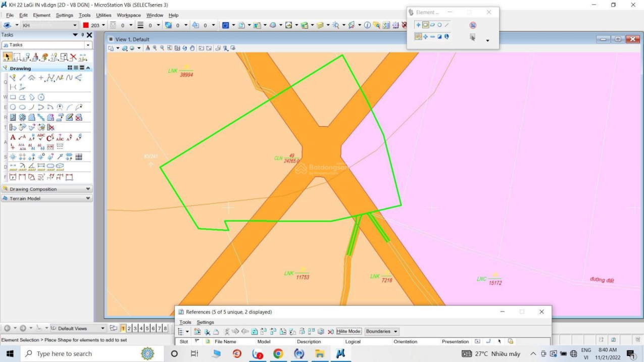Toggle view 2 button on
The height and width of the screenshot is (362, 644).
(x=129, y=329)
